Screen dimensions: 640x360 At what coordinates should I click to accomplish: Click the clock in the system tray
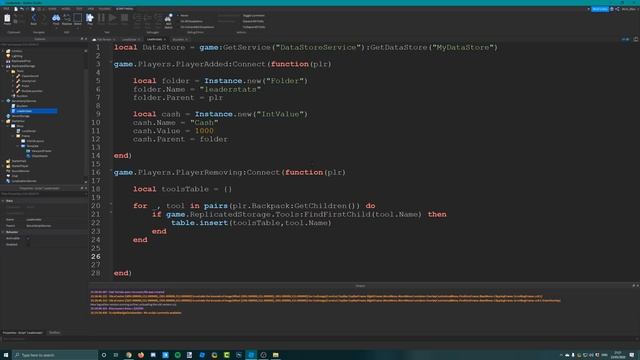(x=618, y=355)
